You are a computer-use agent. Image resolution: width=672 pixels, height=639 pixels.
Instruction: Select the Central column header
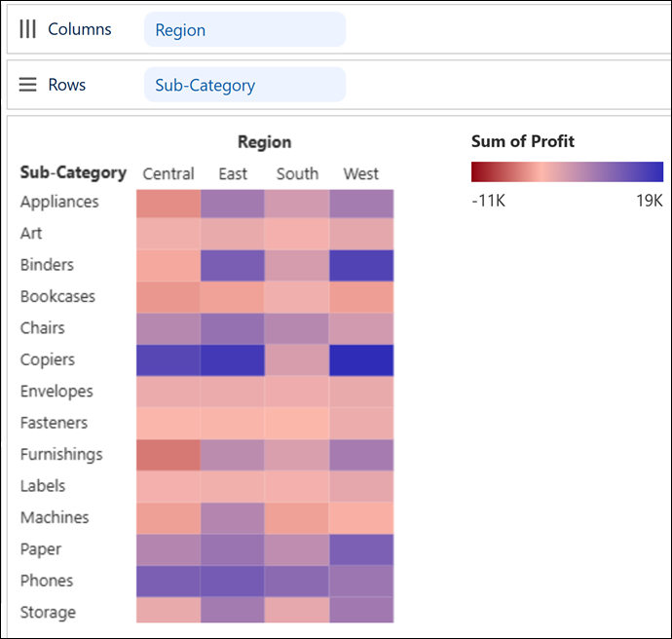coord(168,174)
